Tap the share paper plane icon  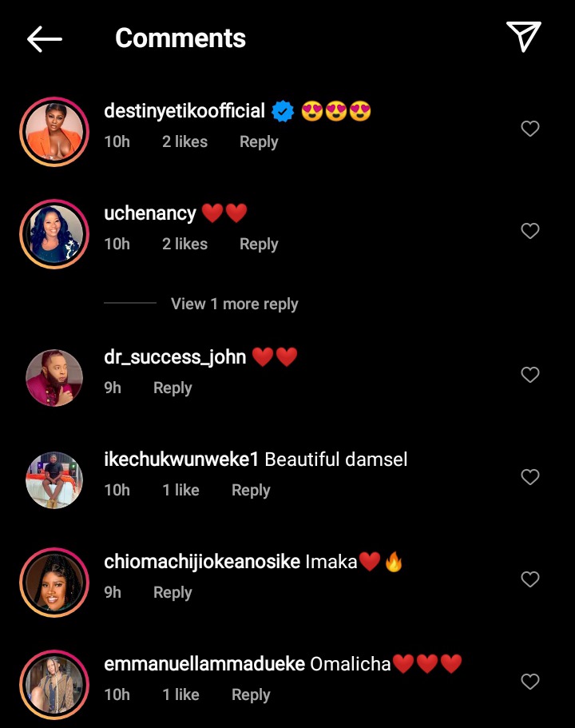coord(524,37)
